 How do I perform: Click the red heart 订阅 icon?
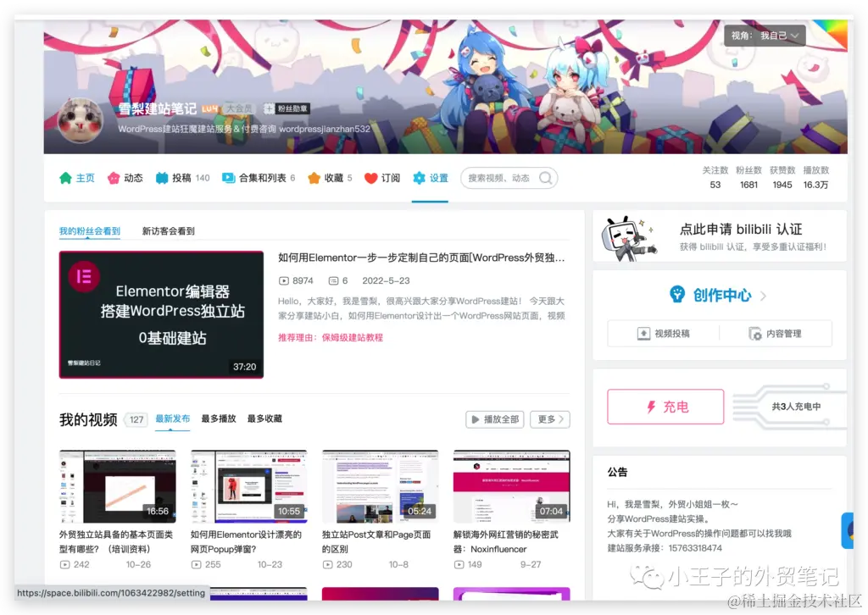pos(371,178)
